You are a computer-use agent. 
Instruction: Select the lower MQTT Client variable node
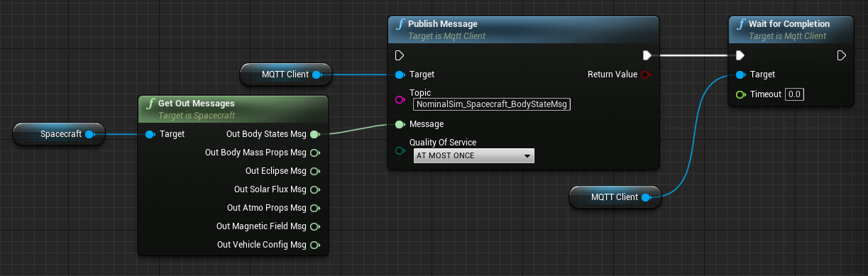615,197
